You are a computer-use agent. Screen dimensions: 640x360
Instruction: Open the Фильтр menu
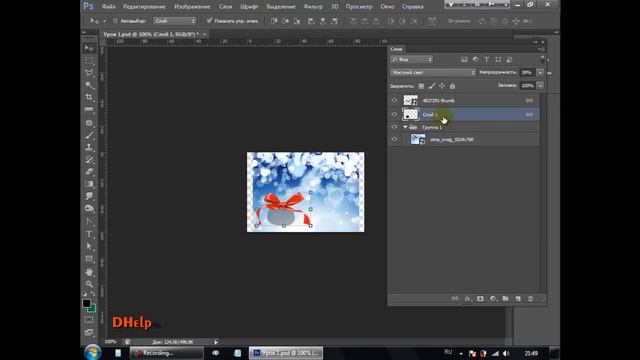pyautogui.click(x=313, y=7)
